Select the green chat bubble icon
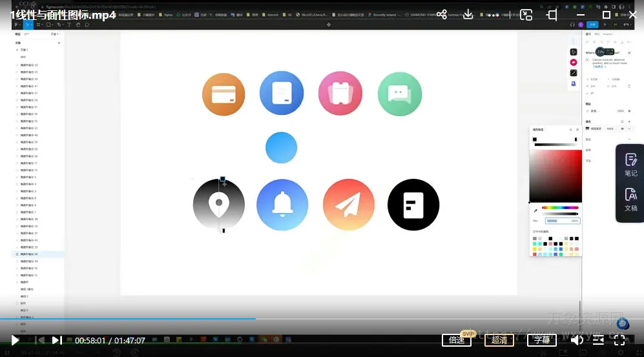 pos(399,94)
